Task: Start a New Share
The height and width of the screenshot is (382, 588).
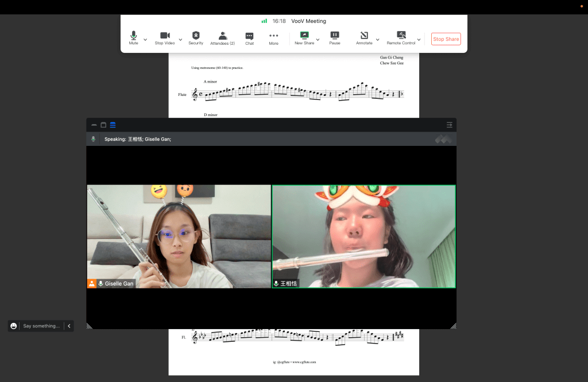Action: (304, 38)
